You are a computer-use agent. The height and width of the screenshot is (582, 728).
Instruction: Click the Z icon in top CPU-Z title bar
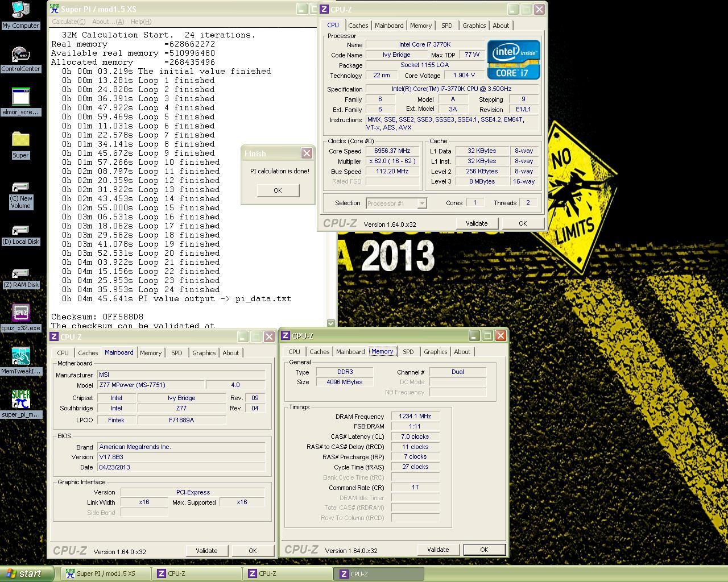(324, 9)
